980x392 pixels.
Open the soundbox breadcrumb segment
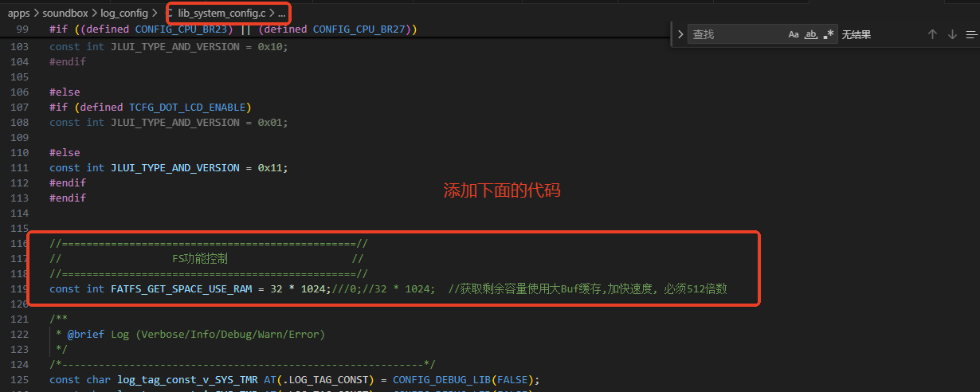(x=65, y=14)
